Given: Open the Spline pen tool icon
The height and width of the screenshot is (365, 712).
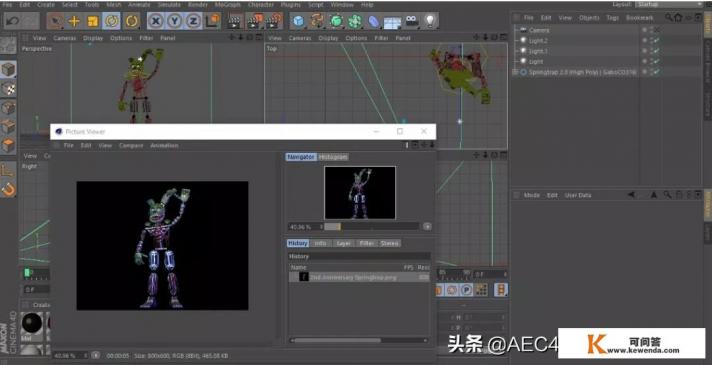Looking at the screenshot, I should (317, 21).
